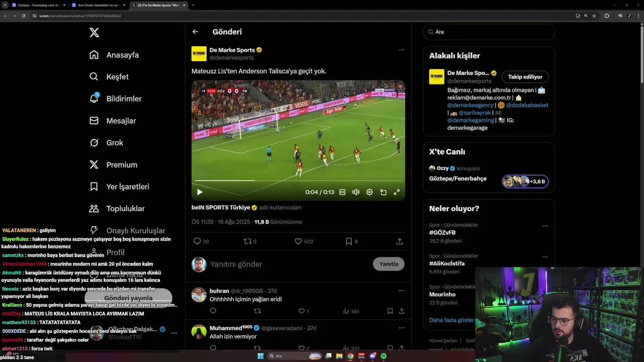
Task: Open Bildirimler notifications
Action: click(115, 99)
